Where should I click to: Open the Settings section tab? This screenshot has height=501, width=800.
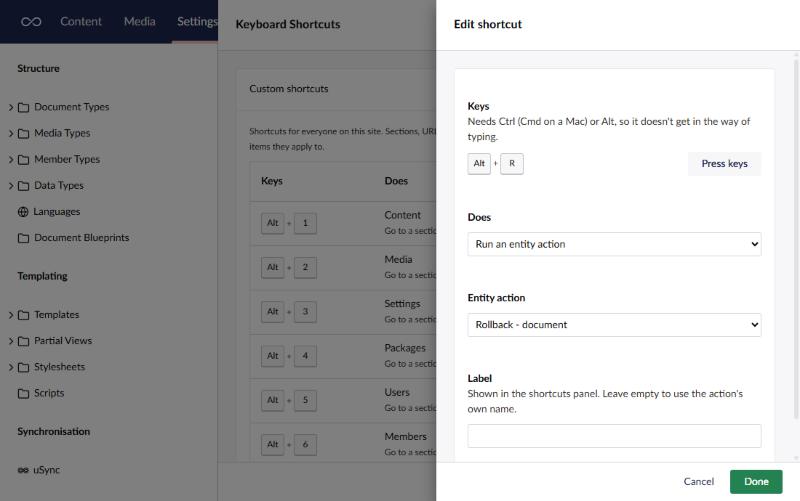tap(197, 21)
